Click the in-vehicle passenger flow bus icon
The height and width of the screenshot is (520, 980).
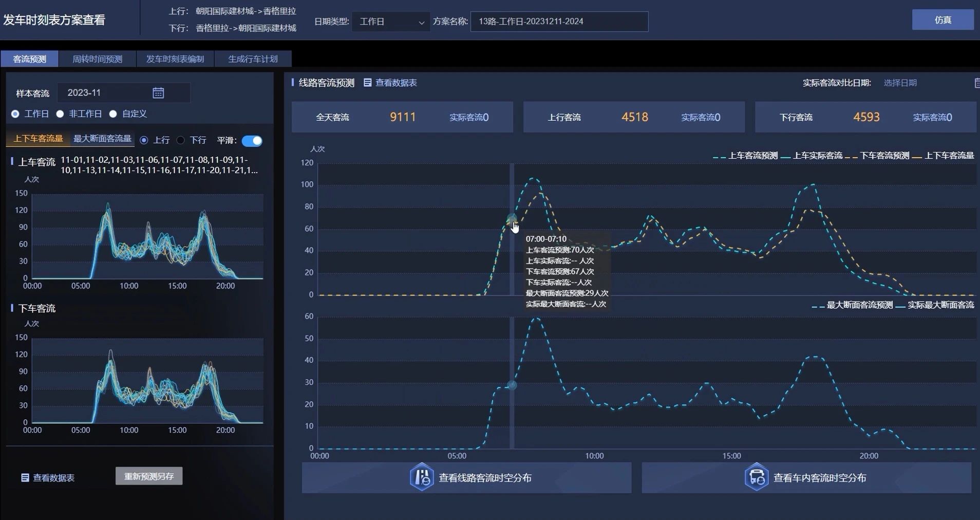(756, 477)
